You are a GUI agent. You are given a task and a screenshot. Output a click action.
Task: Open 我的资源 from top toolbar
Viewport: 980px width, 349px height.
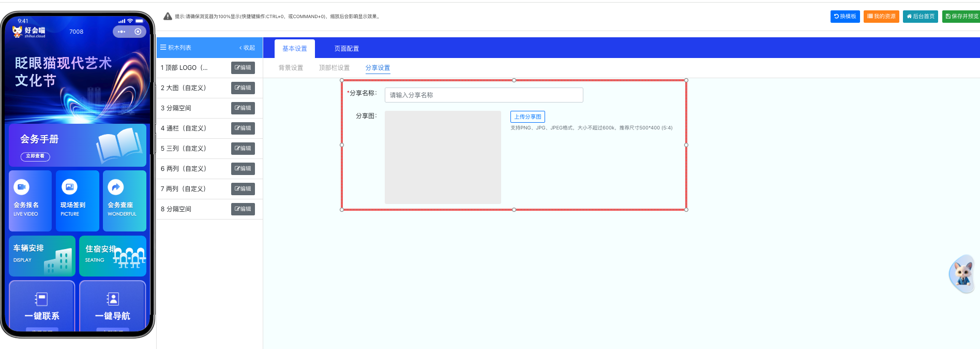pyautogui.click(x=881, y=17)
